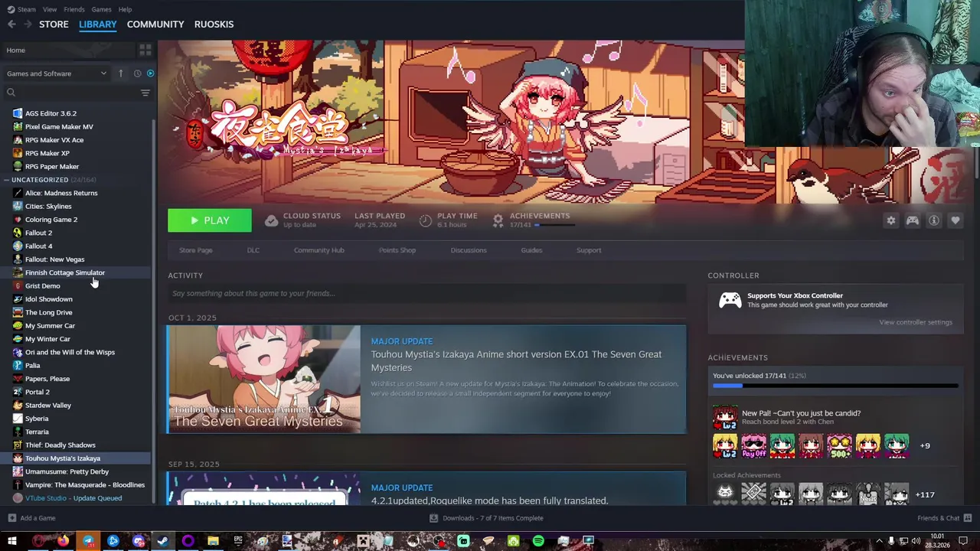Image resolution: width=980 pixels, height=551 pixels.
Task: Switch to the Community tab
Action: tap(155, 24)
